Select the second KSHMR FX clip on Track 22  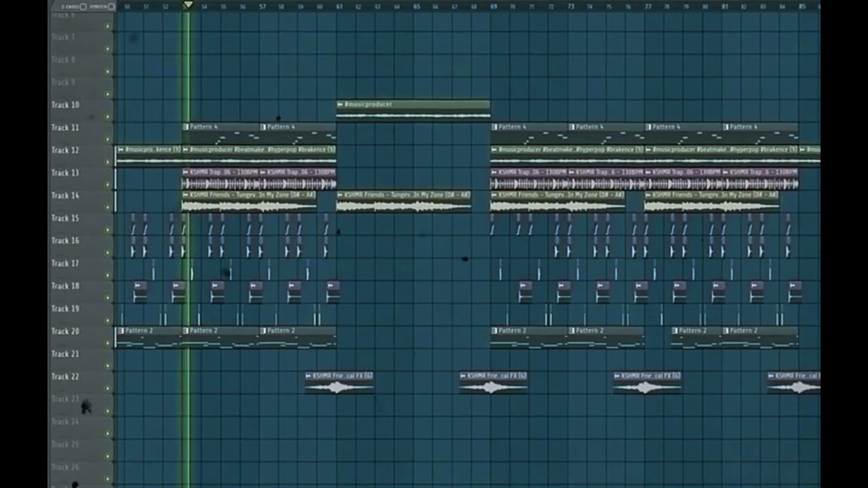(x=493, y=382)
